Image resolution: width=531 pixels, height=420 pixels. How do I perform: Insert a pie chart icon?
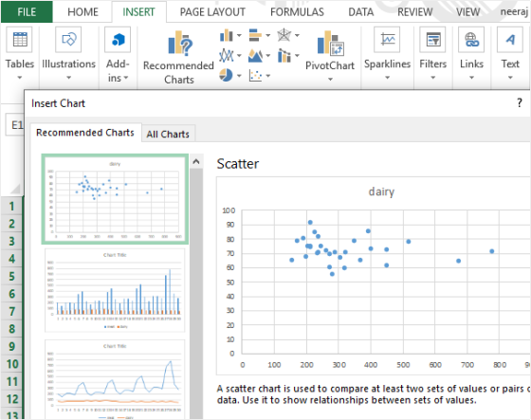pyautogui.click(x=226, y=75)
